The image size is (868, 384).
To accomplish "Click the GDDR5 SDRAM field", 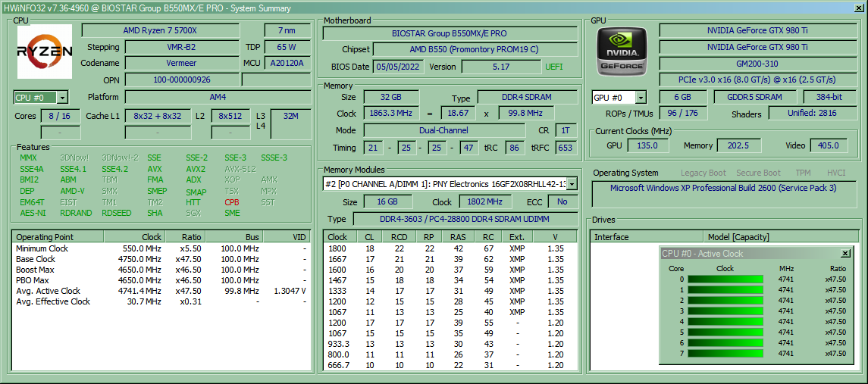I will click(754, 97).
